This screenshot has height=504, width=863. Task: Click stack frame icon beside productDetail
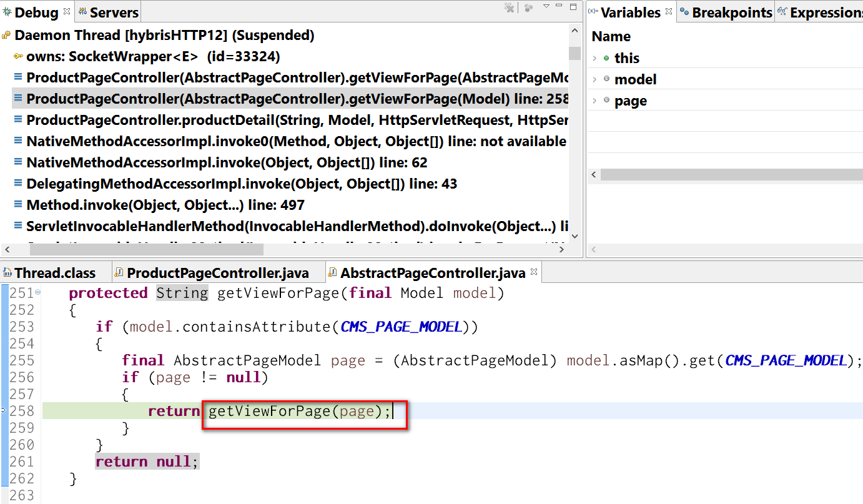[x=18, y=120]
